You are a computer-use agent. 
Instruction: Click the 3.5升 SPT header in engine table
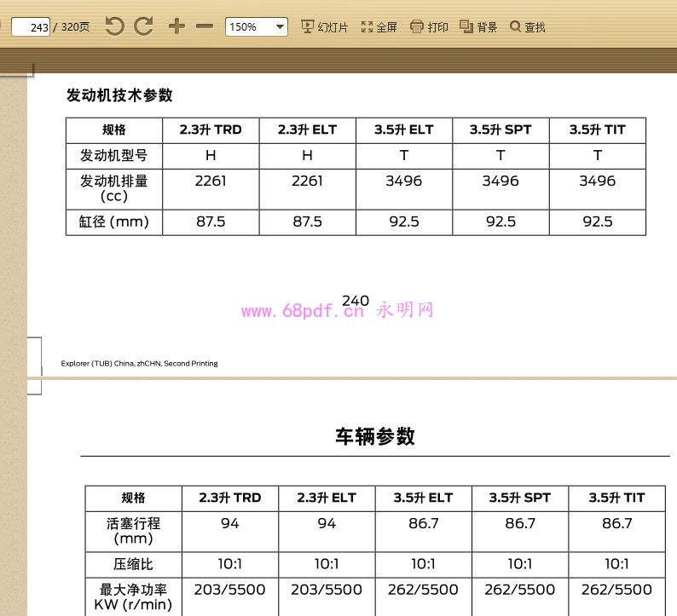pos(501,130)
